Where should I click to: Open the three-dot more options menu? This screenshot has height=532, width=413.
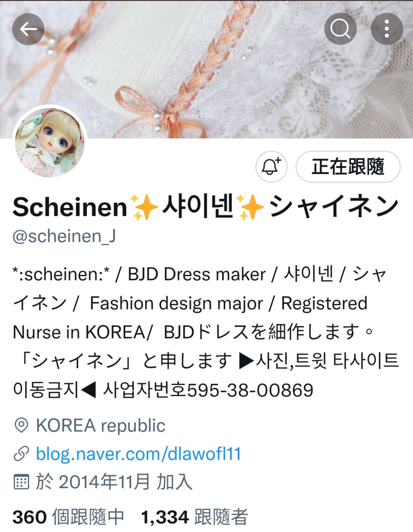387,29
